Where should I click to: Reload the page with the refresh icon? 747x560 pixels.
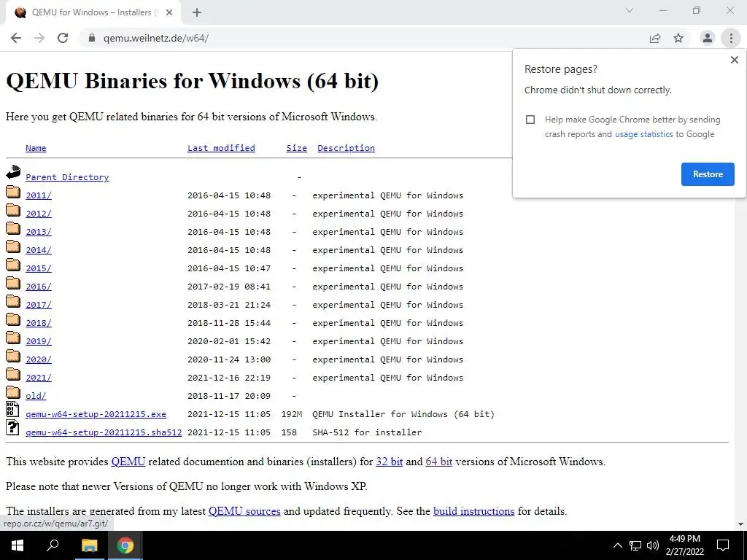click(x=63, y=38)
